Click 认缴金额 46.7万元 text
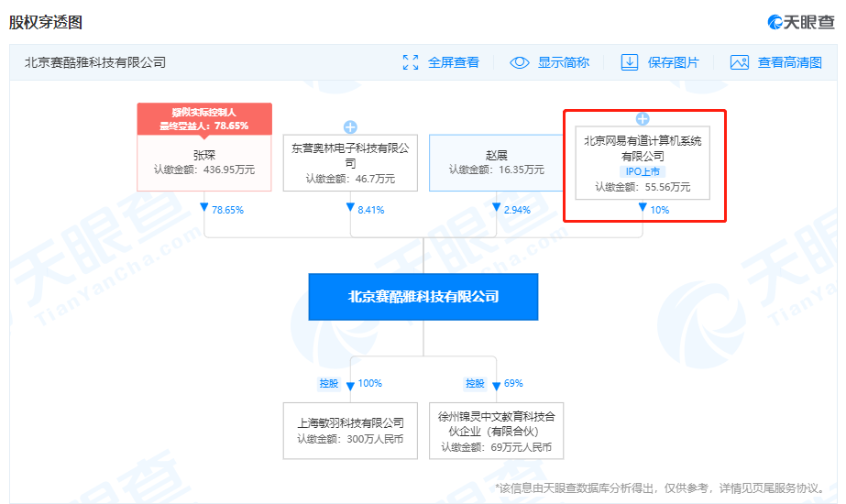The width and height of the screenshot is (846, 504). [x=350, y=179]
